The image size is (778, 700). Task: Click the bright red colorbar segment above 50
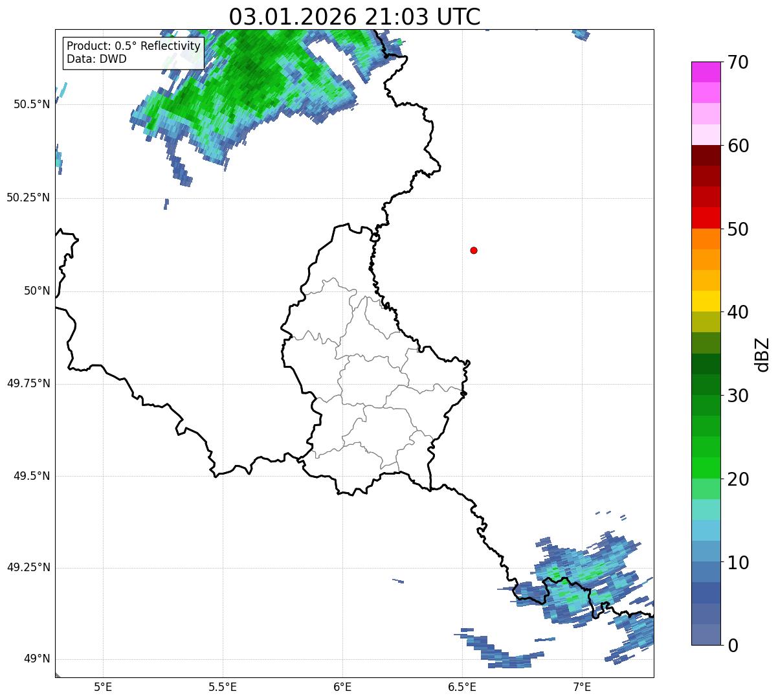(706, 218)
